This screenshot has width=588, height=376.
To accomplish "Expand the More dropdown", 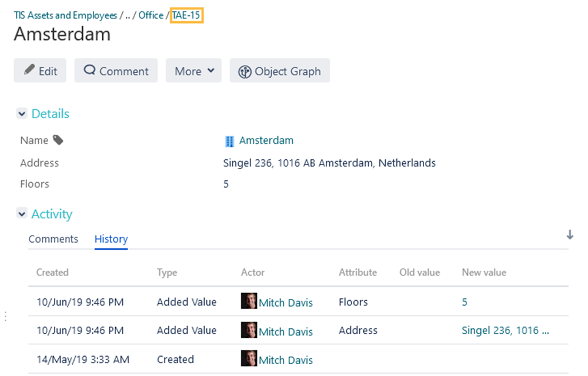I will (x=193, y=70).
